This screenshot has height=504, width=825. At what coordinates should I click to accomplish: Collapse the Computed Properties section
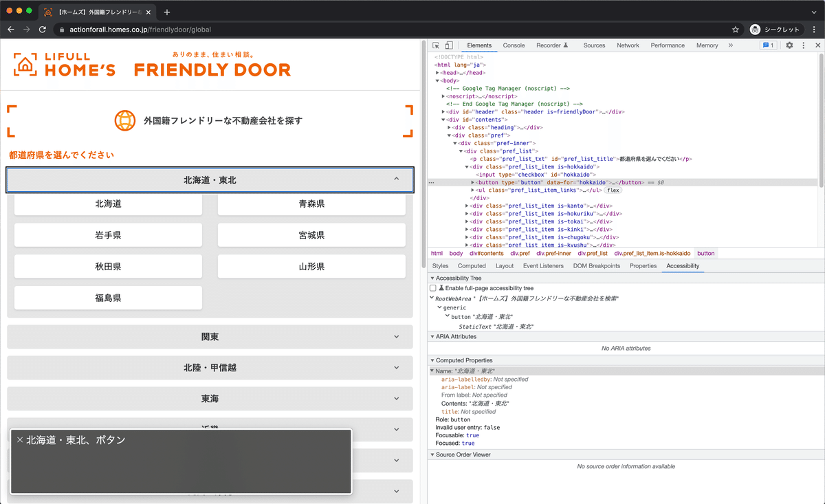(432, 360)
